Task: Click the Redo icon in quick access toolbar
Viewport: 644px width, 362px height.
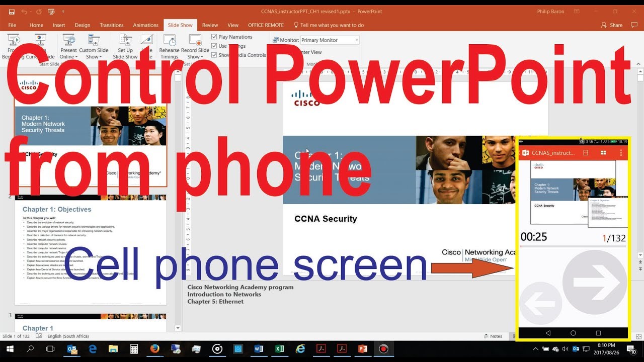Action: [38, 11]
